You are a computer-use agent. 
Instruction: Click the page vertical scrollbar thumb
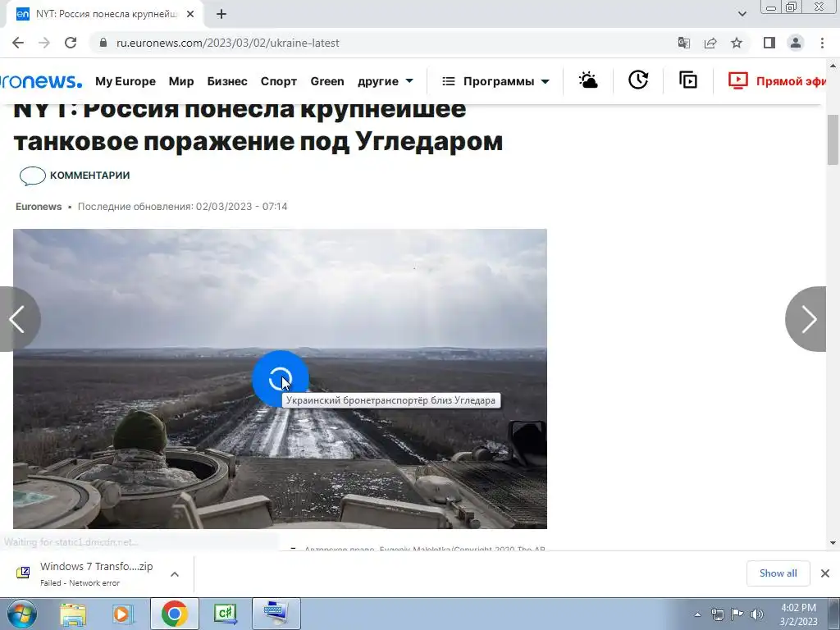point(833,139)
